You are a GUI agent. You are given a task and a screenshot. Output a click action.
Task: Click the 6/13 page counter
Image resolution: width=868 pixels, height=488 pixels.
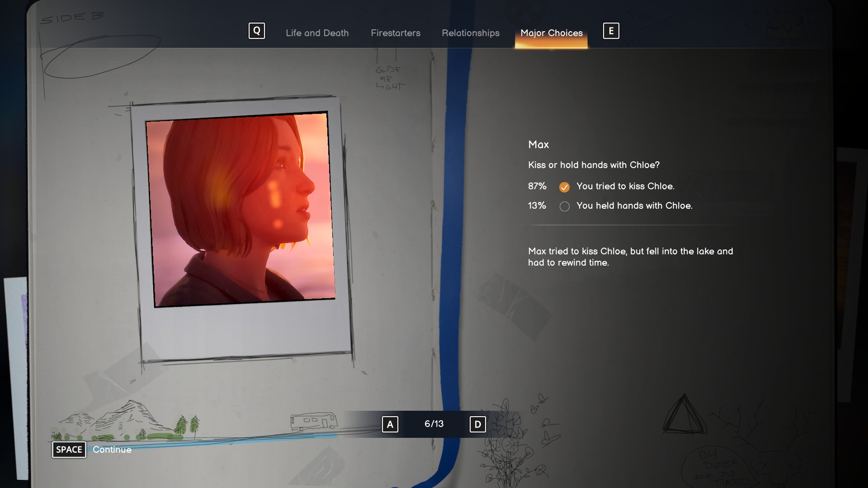click(x=434, y=424)
